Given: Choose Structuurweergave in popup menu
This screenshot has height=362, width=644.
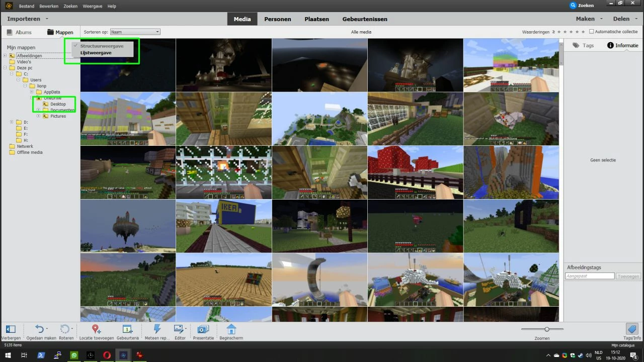Looking at the screenshot, I should tap(102, 46).
